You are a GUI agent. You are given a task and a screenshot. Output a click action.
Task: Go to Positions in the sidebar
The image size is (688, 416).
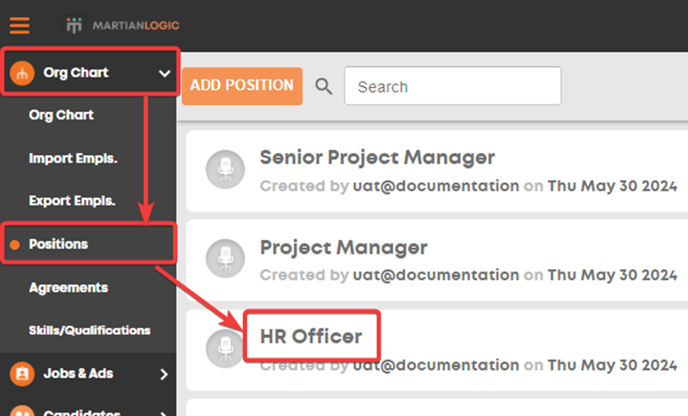tap(58, 244)
